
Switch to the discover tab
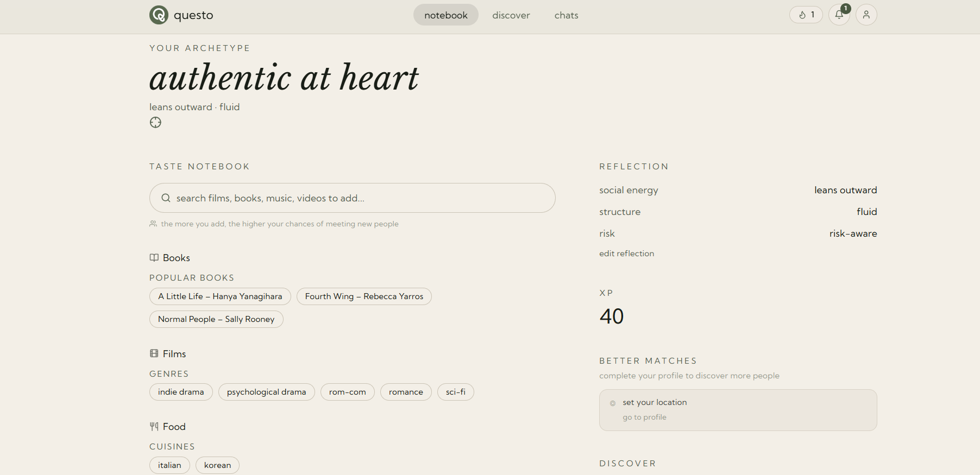click(511, 15)
